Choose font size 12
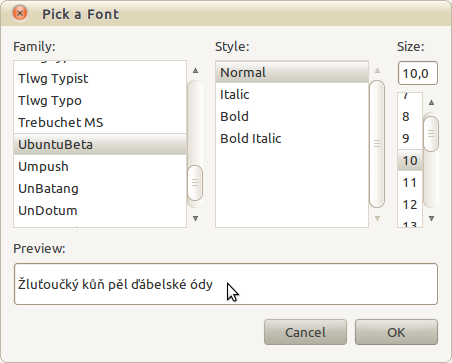This screenshot has width=452, height=363. (x=410, y=204)
